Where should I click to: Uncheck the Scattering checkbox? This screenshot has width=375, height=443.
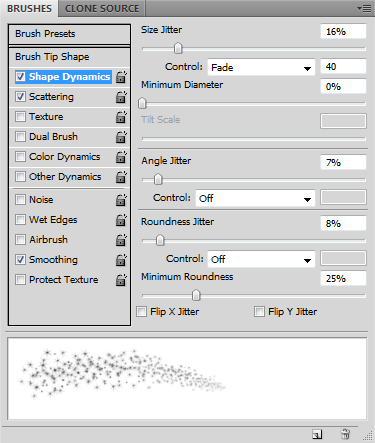tap(20, 96)
